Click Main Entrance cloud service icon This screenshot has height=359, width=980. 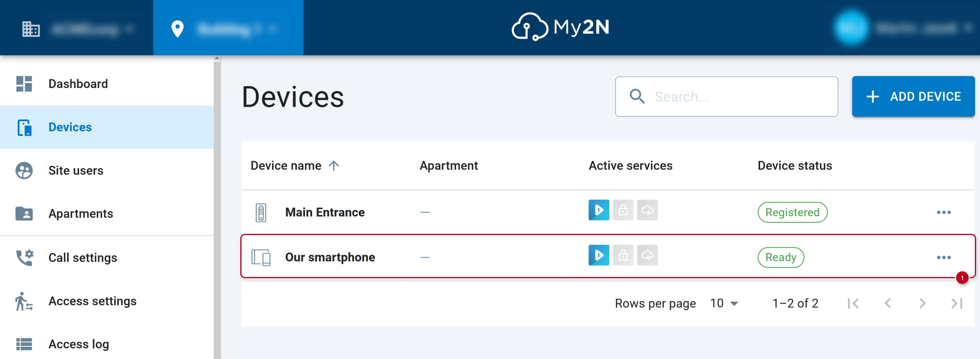(x=647, y=210)
